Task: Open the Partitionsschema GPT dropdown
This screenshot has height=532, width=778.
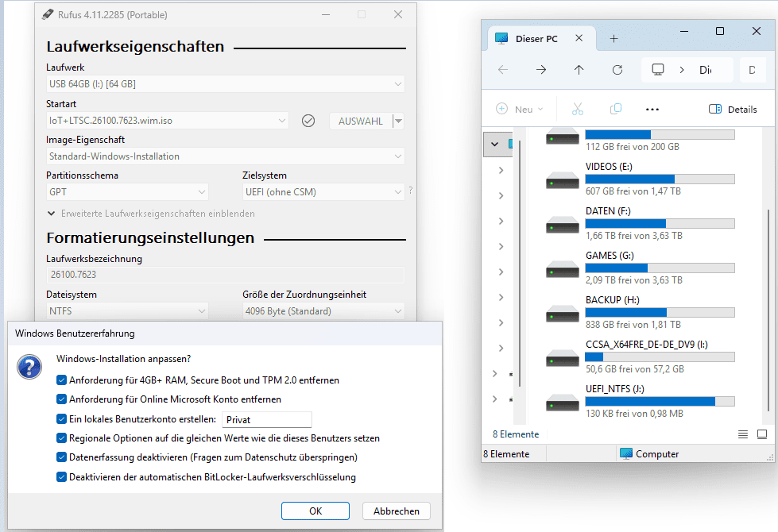Action: coord(127,192)
